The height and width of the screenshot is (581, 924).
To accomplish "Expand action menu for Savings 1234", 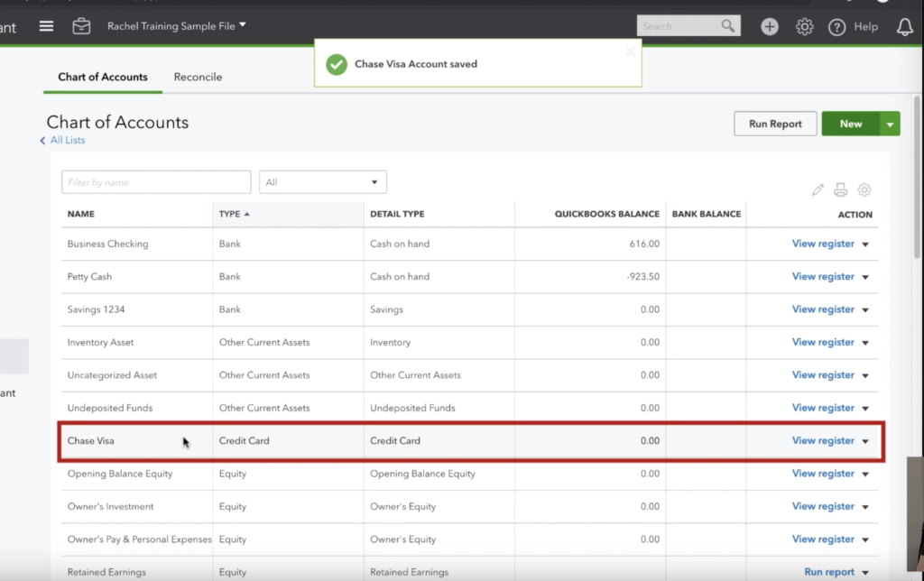I will pos(865,310).
